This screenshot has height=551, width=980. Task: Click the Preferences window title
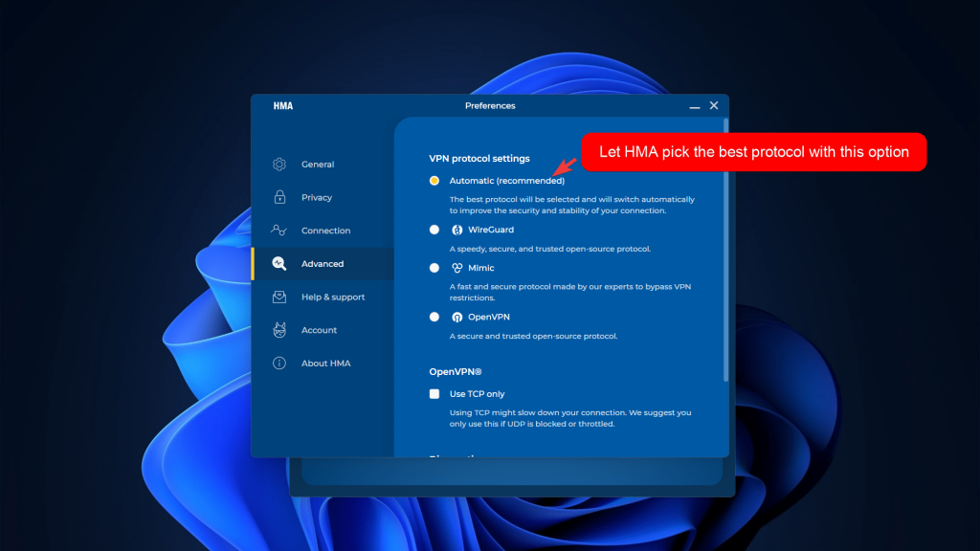point(490,105)
